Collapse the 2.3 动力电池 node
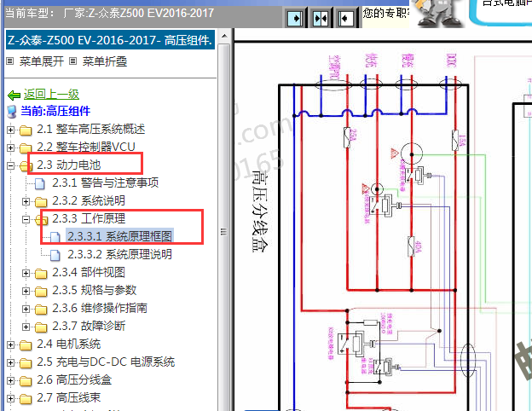The width and height of the screenshot is (532, 411). (x=10, y=165)
